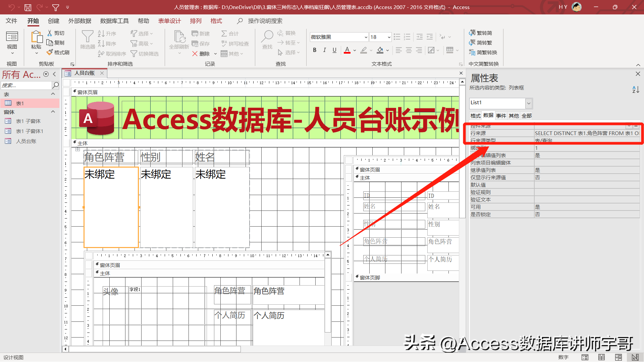Viewport: 644px width, 362px height.
Task: Click the 查找 (Find) magnifier icon
Action: pos(267,36)
